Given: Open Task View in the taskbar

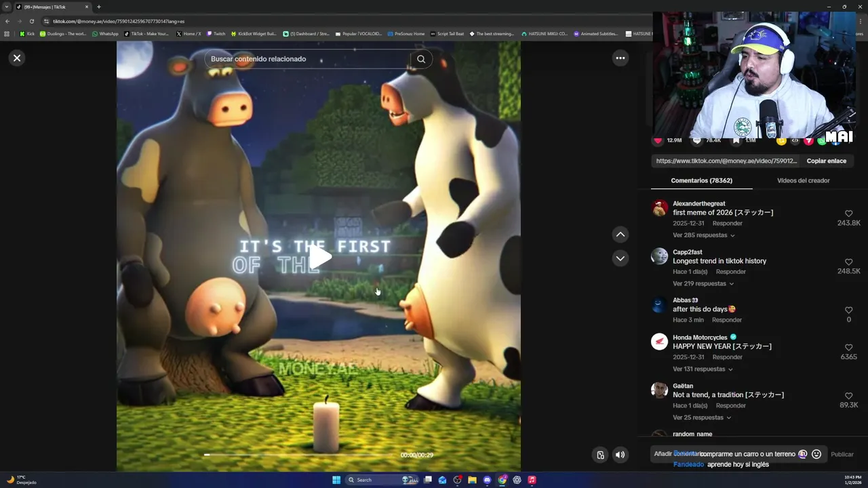Looking at the screenshot, I should (x=428, y=480).
